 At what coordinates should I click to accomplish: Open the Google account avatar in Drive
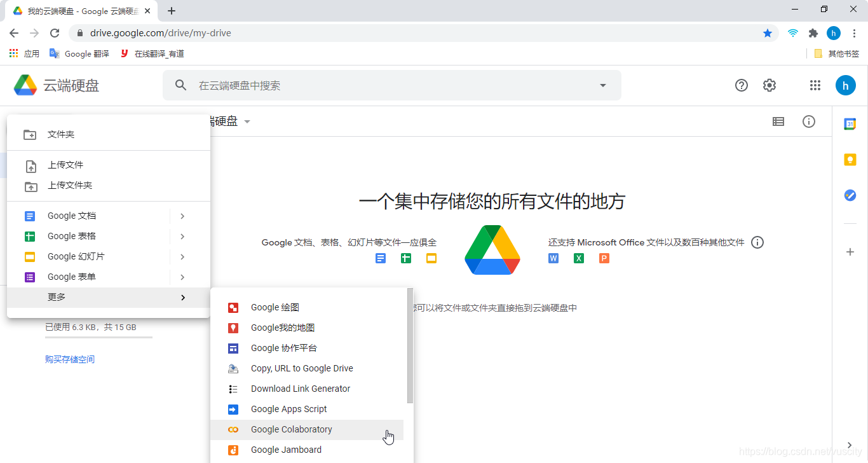click(x=846, y=85)
